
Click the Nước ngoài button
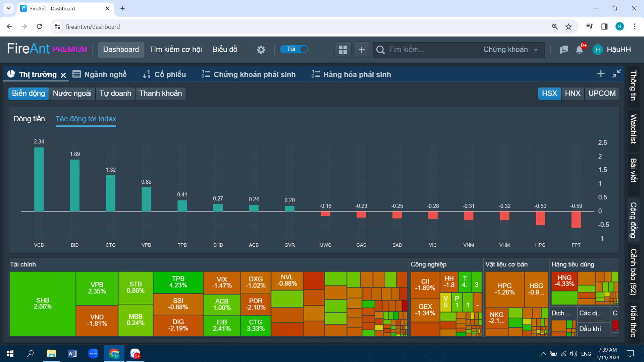click(72, 94)
